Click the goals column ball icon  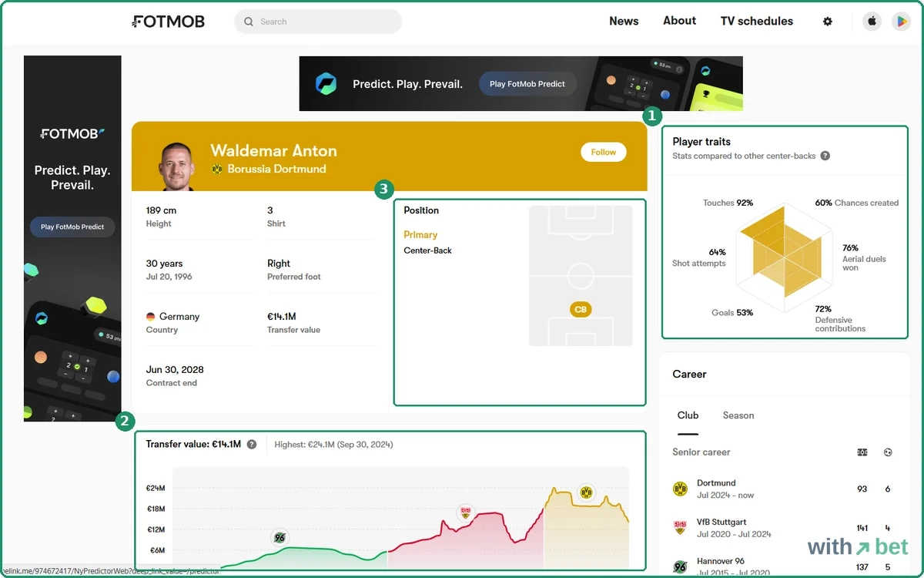tap(888, 452)
